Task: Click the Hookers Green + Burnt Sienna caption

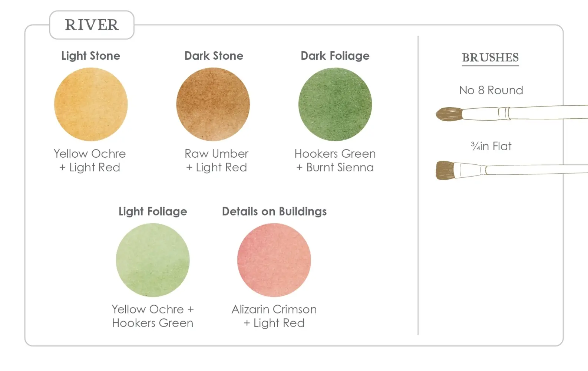Action: coord(335,160)
